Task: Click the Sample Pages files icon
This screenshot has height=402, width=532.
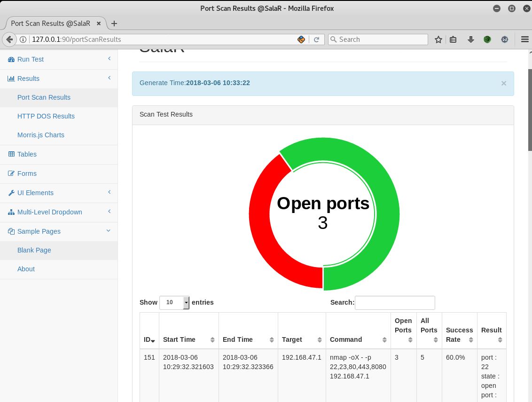Action: [x=11, y=231]
